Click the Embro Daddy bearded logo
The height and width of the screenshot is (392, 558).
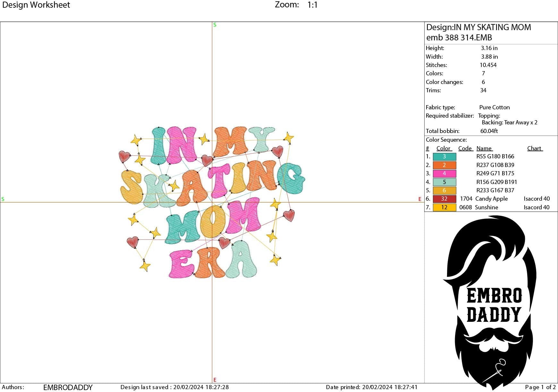(x=491, y=301)
